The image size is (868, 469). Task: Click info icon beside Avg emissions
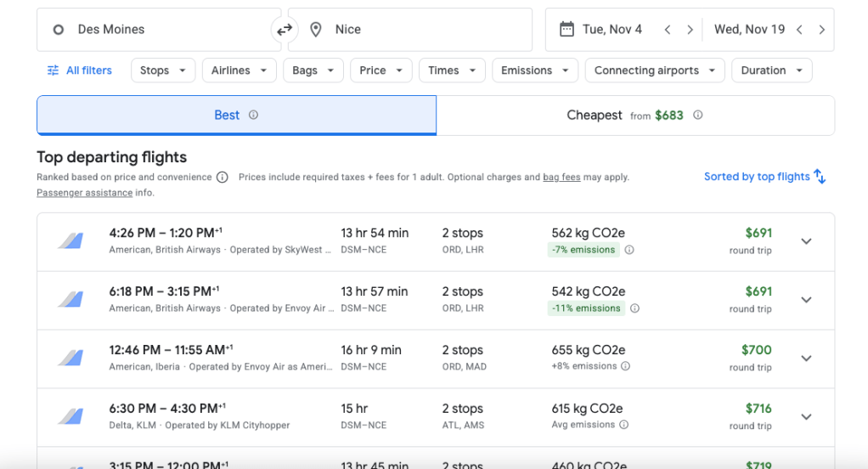pos(623,425)
